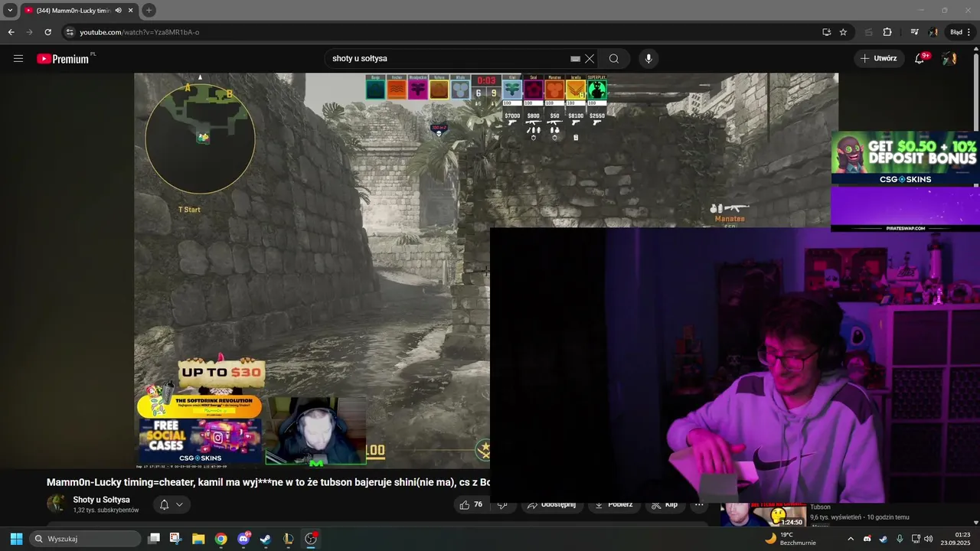Click the video title text
This screenshot has height=551, width=980.
click(x=268, y=482)
